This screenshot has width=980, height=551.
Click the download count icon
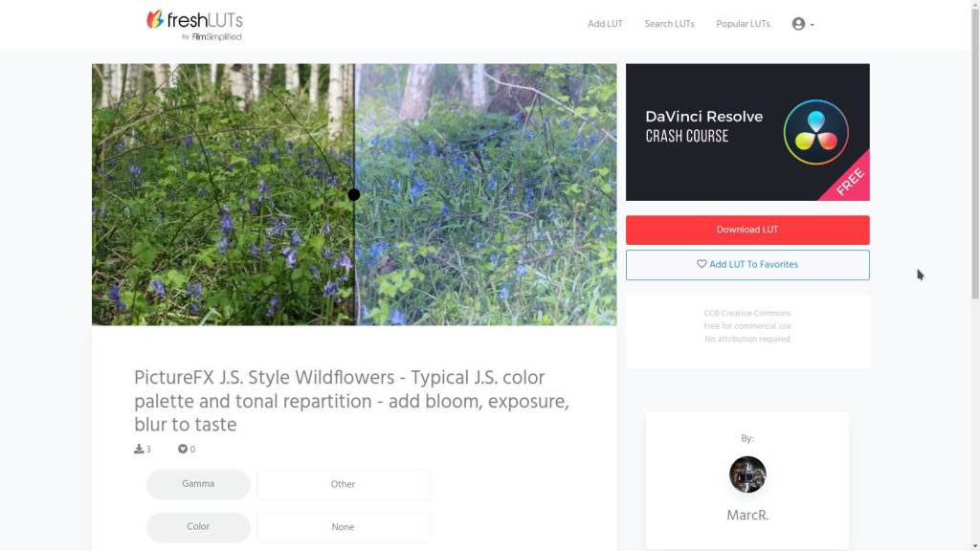(x=139, y=449)
